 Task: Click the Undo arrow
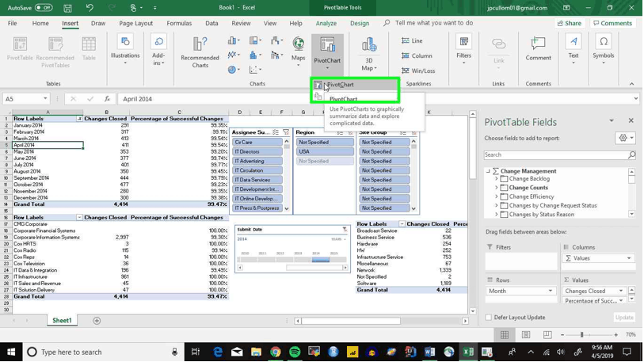90,8
